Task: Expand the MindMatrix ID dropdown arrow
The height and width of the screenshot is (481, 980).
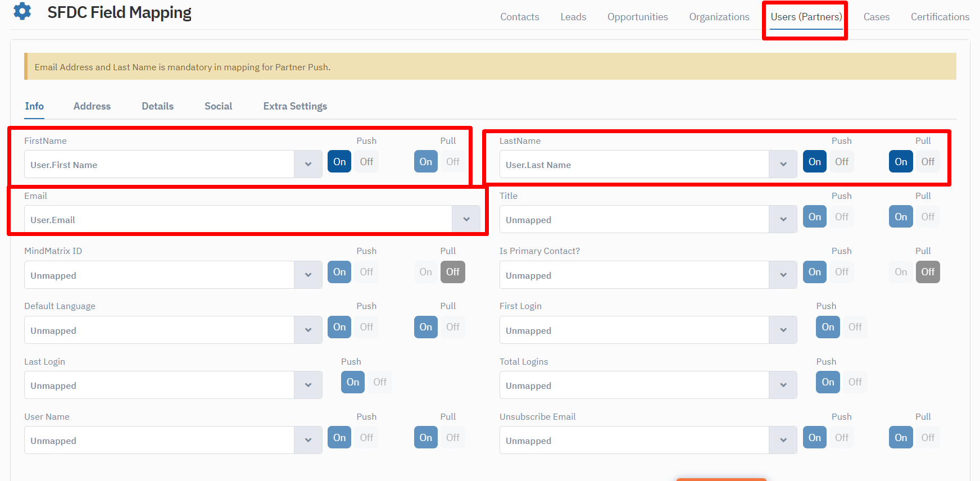Action: pyautogui.click(x=308, y=275)
